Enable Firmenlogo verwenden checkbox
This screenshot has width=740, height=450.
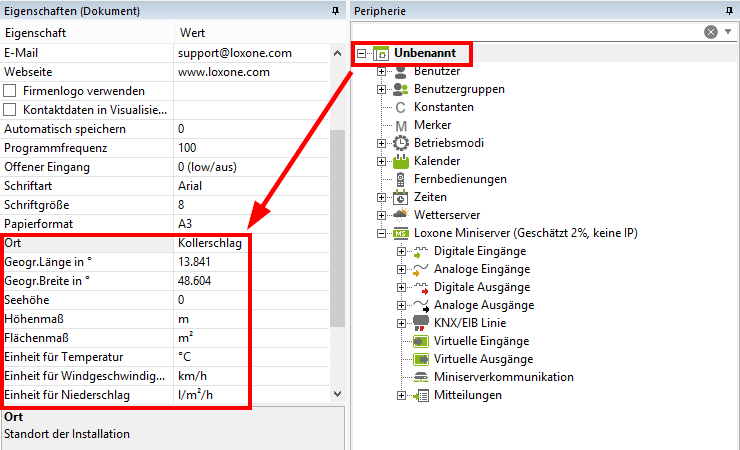9,91
